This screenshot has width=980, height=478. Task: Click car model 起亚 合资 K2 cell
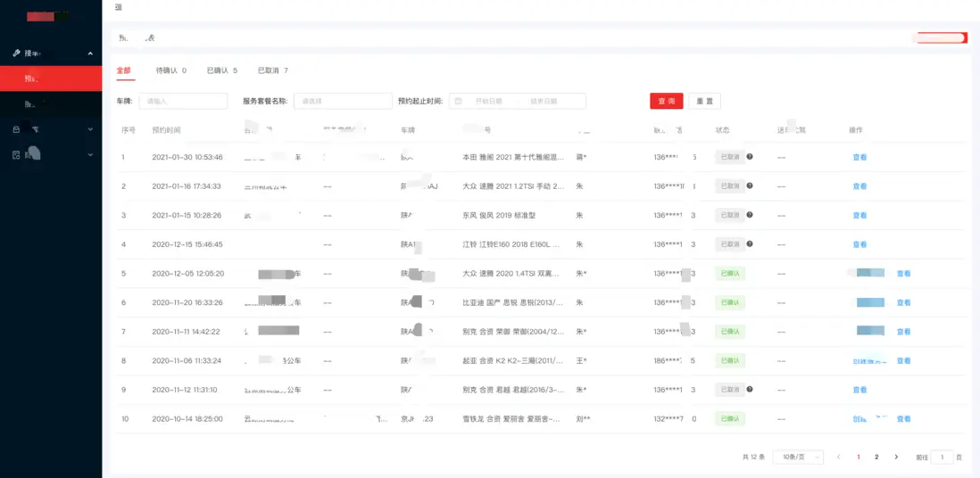point(514,360)
